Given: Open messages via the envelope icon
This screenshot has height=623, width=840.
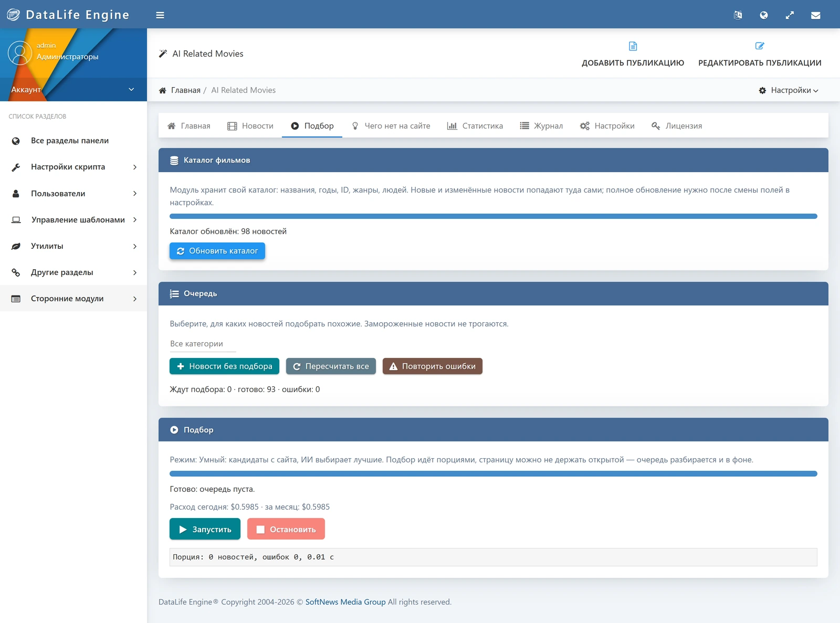Looking at the screenshot, I should [815, 15].
